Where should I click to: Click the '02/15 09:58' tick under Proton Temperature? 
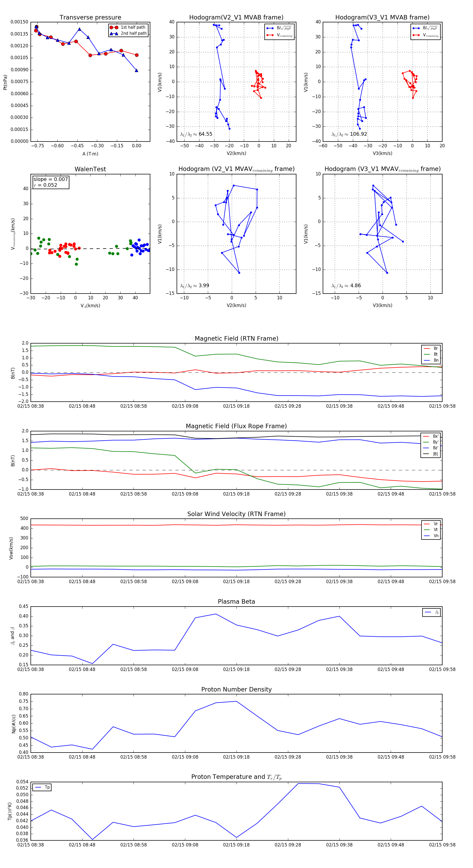click(x=442, y=845)
